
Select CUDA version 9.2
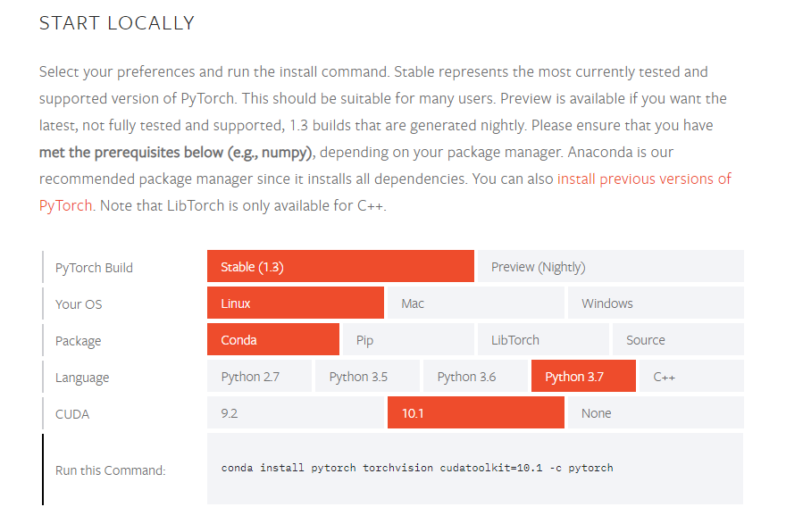click(x=296, y=412)
